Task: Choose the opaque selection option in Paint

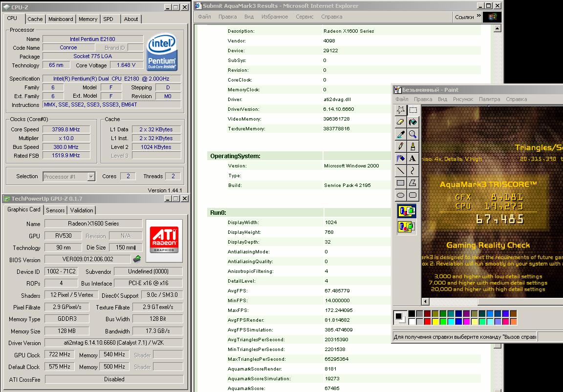Action: click(x=407, y=211)
